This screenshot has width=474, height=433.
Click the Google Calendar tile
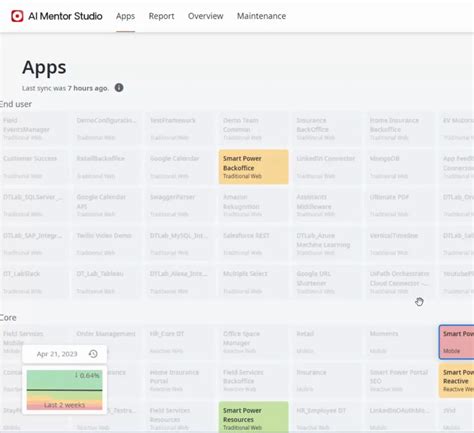tap(180, 167)
